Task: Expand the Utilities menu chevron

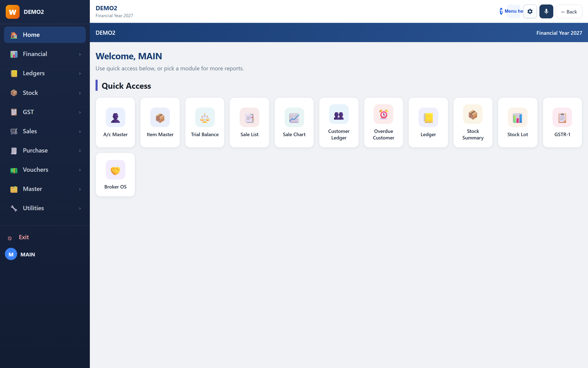Action: pos(80,208)
